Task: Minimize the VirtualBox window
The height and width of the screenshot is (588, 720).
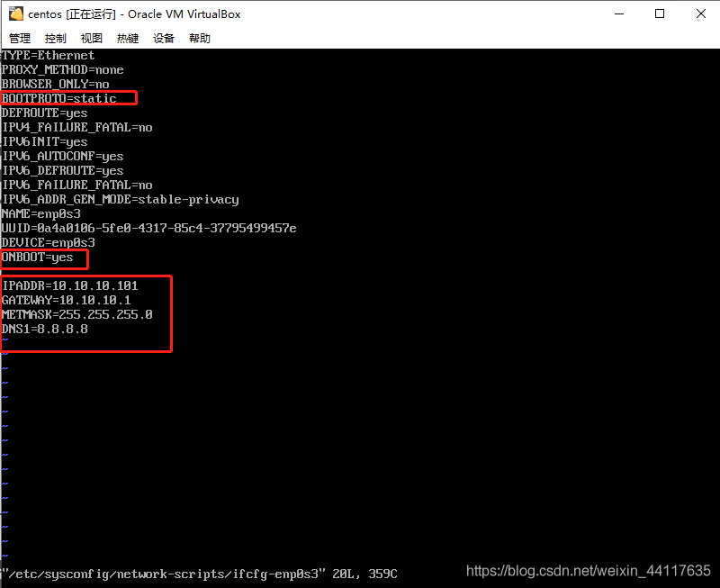Action: coord(619,14)
